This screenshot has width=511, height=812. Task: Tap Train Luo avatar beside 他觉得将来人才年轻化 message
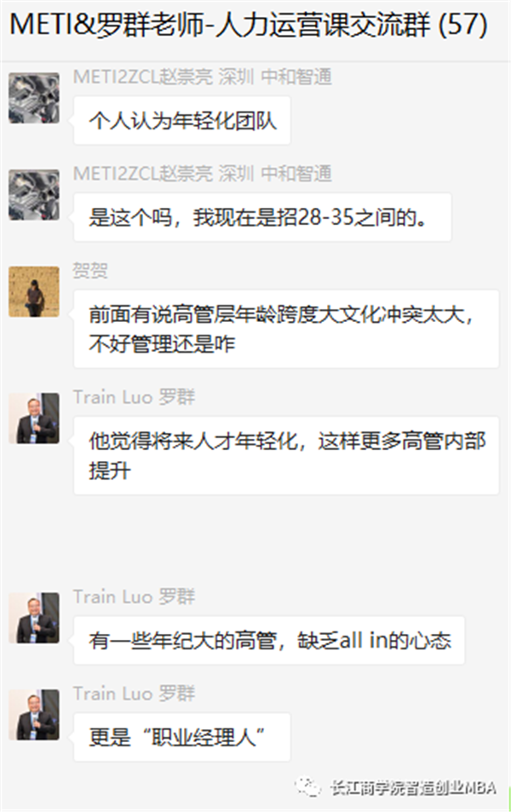(34, 418)
